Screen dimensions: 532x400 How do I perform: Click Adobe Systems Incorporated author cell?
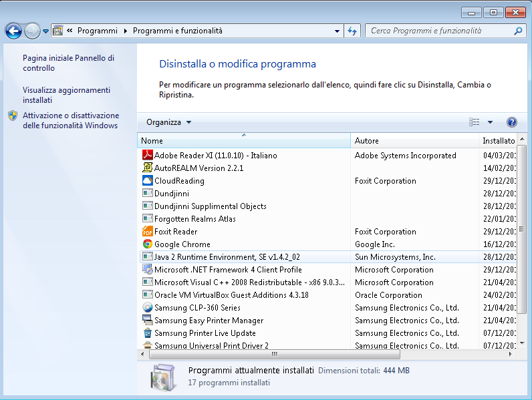406,155
